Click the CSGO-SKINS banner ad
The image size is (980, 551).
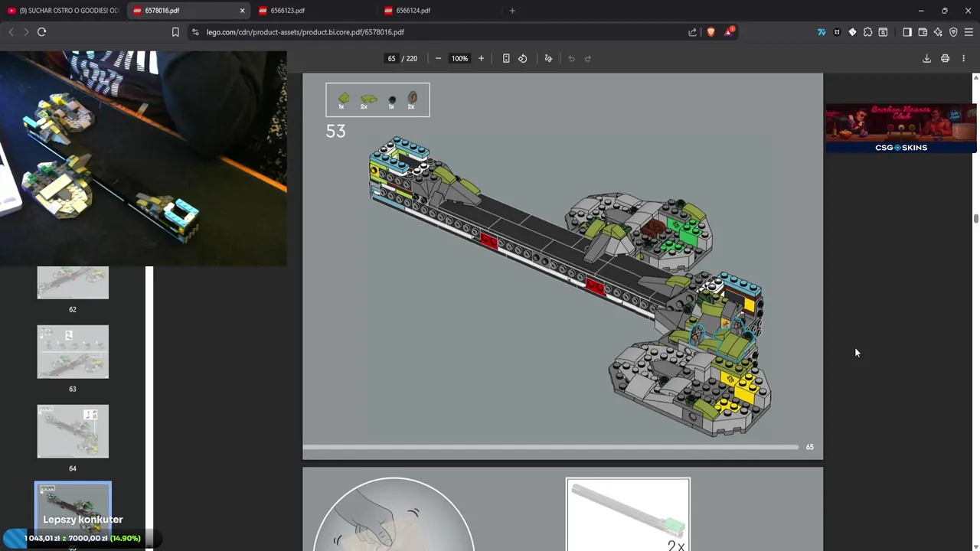click(x=901, y=128)
